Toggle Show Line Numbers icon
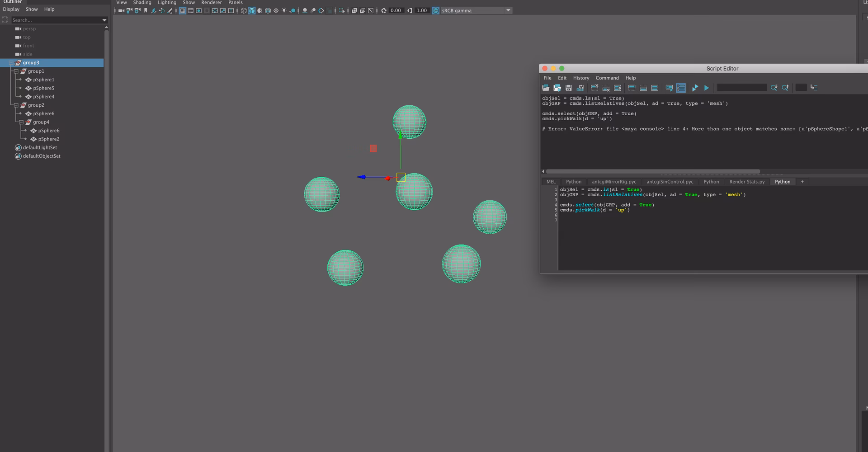The width and height of the screenshot is (868, 452). [681, 88]
